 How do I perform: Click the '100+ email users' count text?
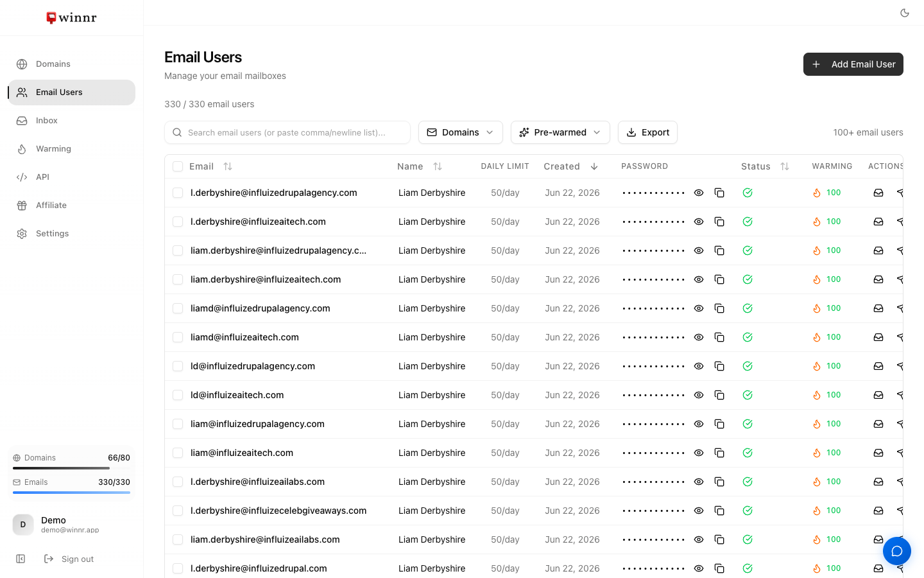pyautogui.click(x=868, y=132)
